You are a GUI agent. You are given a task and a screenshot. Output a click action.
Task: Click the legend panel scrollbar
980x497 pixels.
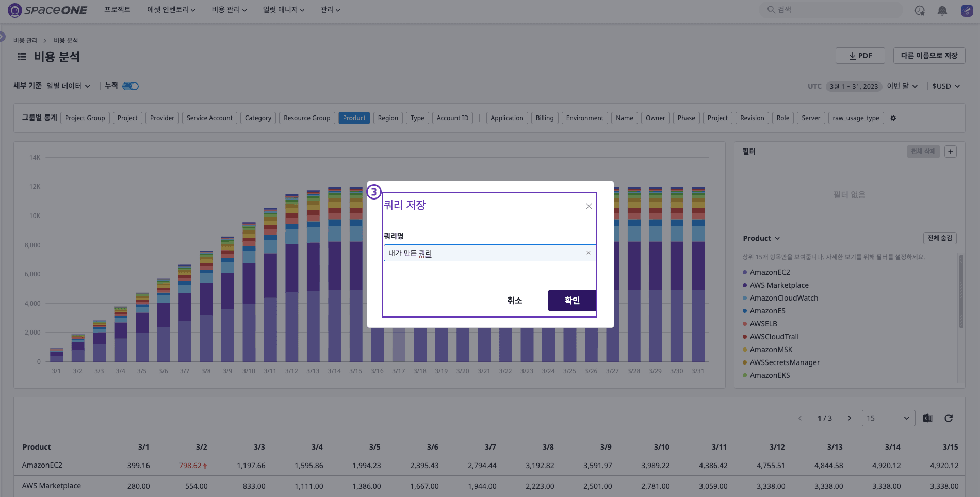961,292
